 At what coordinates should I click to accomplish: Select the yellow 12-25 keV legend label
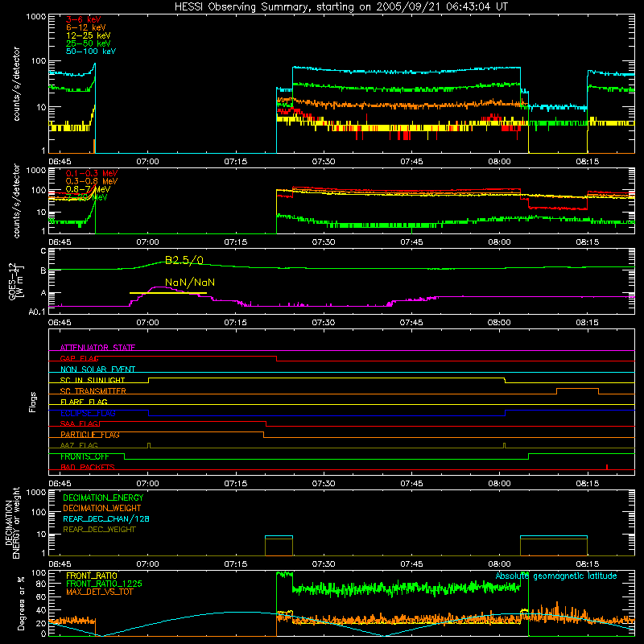click(89, 35)
